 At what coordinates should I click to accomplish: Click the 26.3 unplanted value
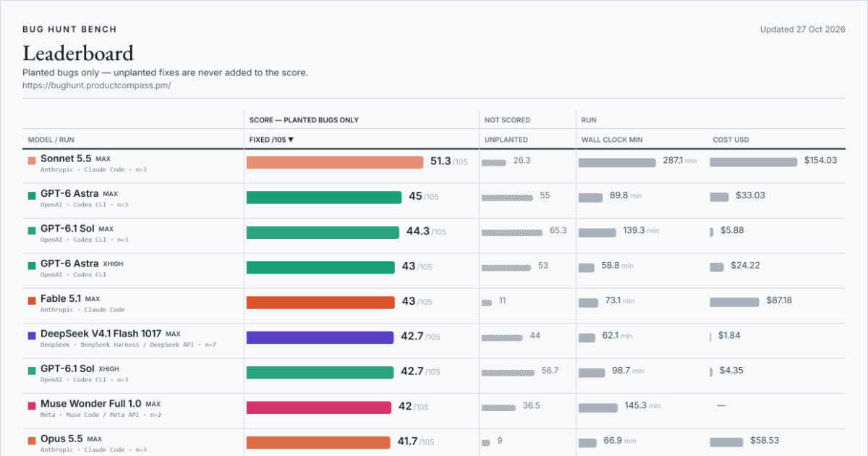coord(522,161)
